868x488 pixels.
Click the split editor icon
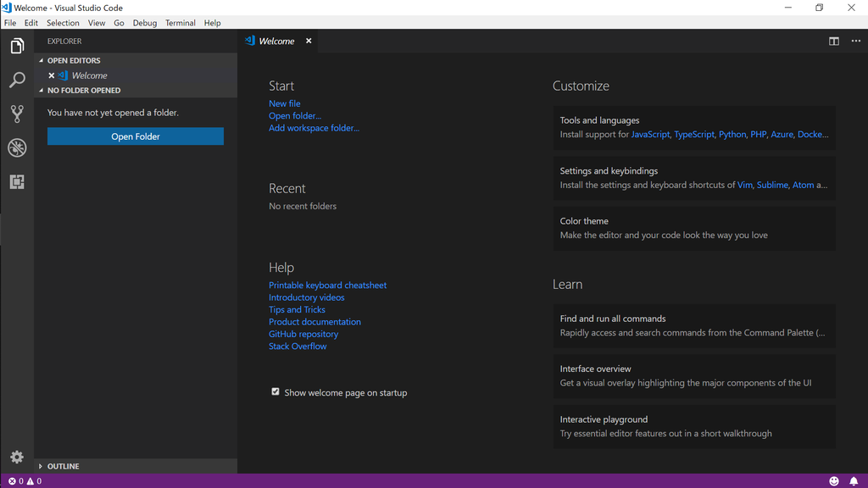pyautogui.click(x=834, y=41)
